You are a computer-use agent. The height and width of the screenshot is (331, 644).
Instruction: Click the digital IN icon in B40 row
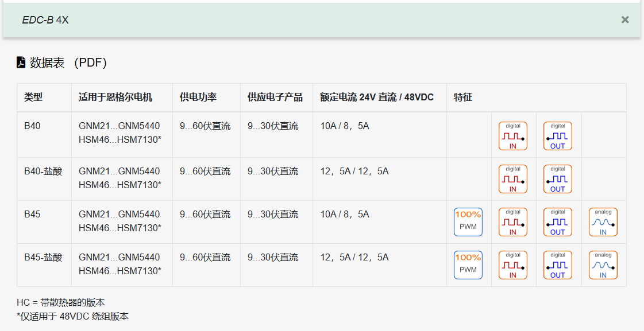[x=513, y=136]
